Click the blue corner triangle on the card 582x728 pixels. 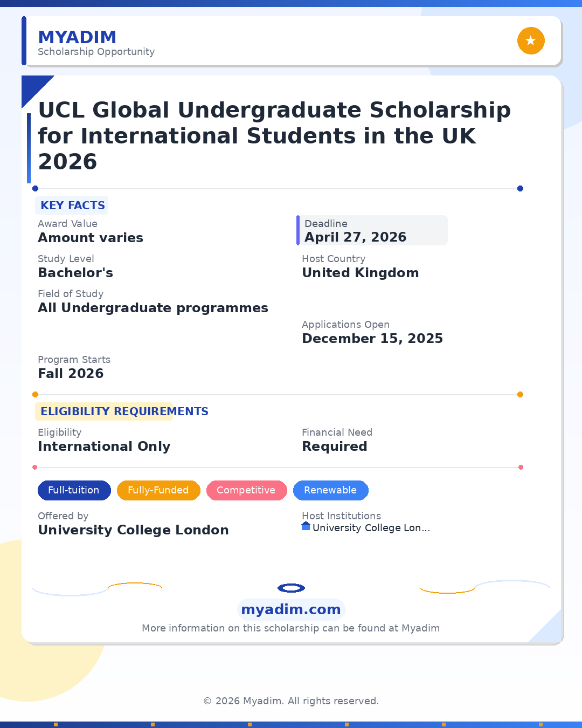tap(33, 87)
